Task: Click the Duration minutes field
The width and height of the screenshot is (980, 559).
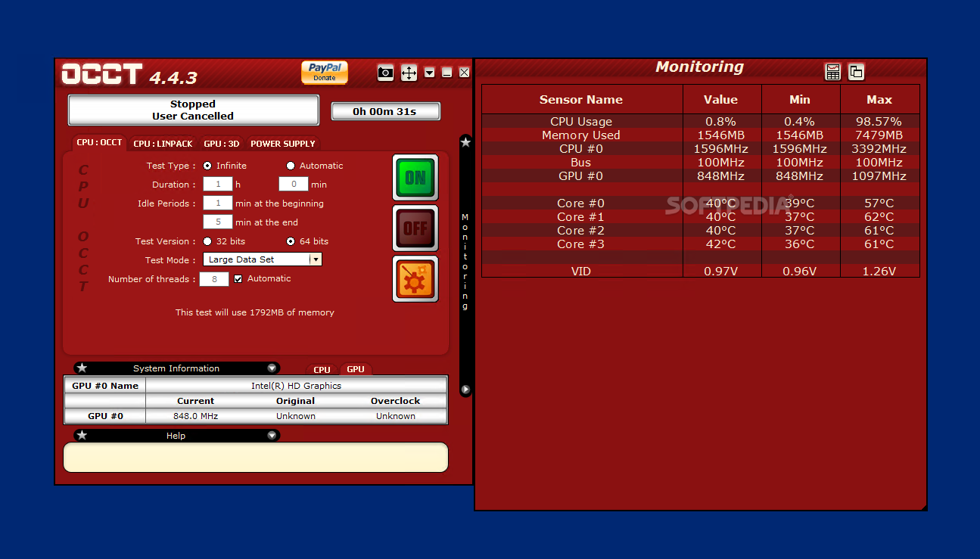Action: coord(294,185)
